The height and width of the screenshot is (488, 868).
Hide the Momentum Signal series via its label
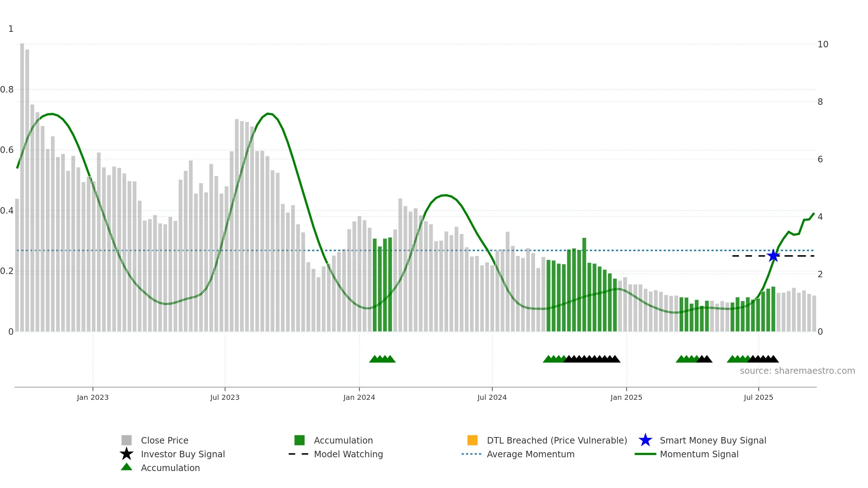coord(699,454)
